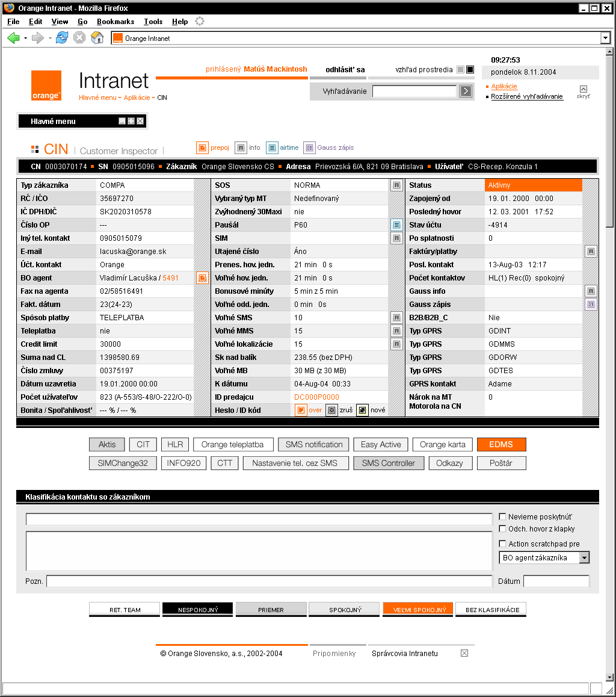
Task: Classify contact as VEĽMI SPOKOJNÝ
Action: [419, 610]
